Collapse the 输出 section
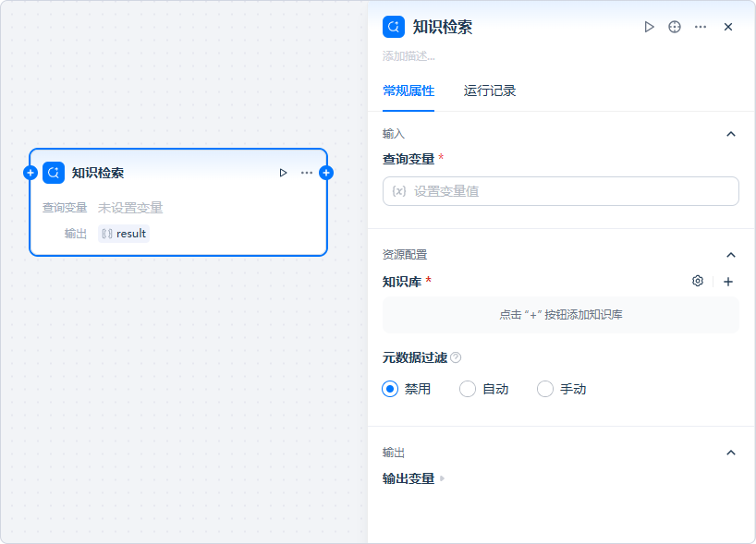756x544 pixels. pyautogui.click(x=731, y=453)
